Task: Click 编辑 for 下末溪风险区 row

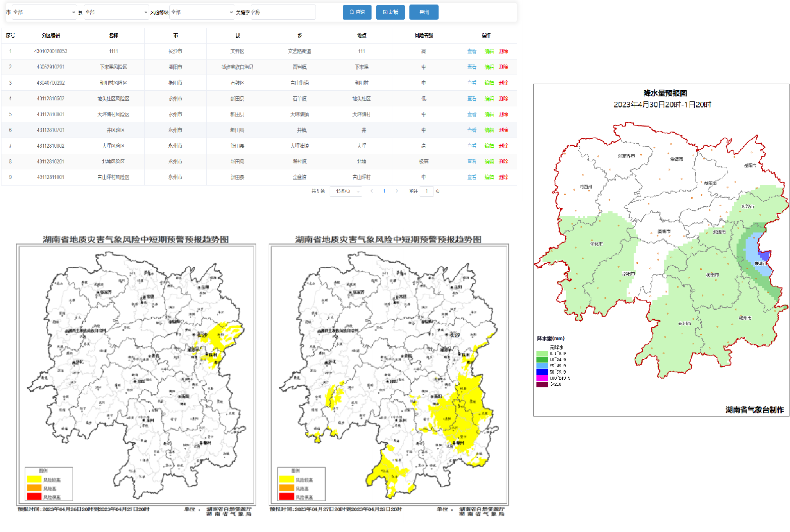Action: pyautogui.click(x=489, y=67)
